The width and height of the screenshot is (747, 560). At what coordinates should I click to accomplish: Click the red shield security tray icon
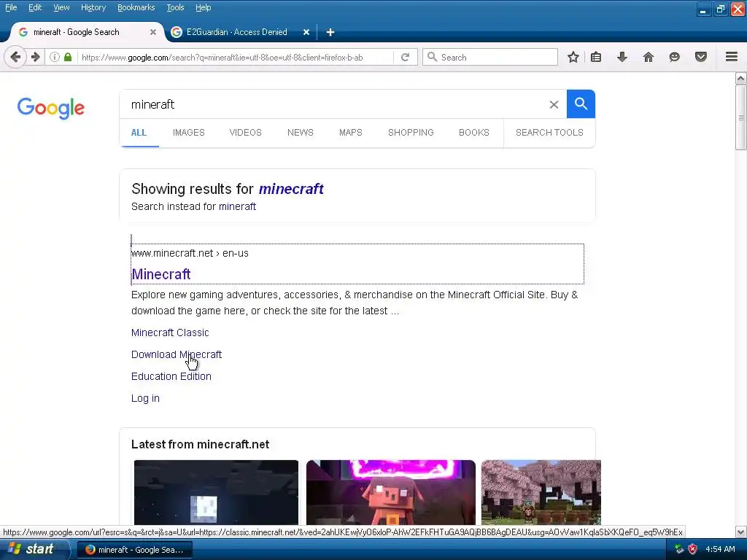point(693,549)
